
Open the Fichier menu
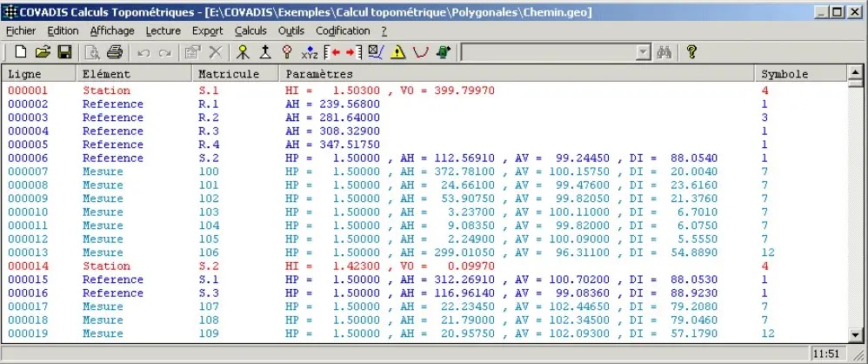[x=21, y=31]
